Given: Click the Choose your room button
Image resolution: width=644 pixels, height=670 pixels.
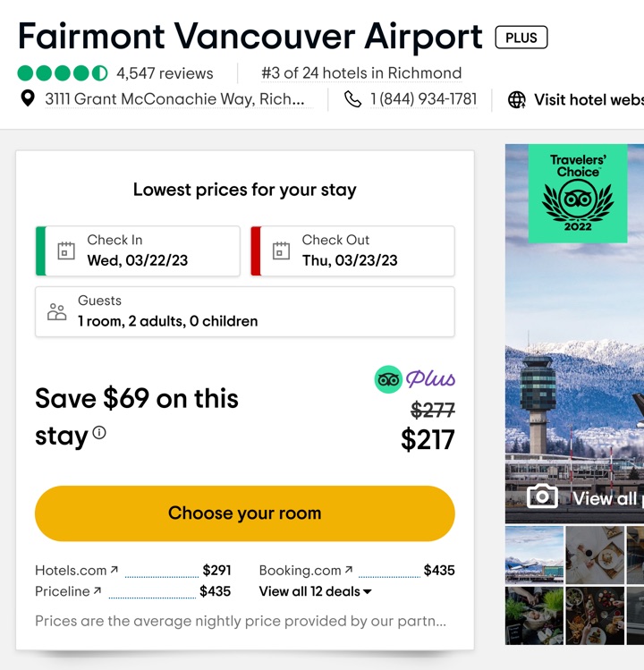Looking at the screenshot, I should point(245,513).
